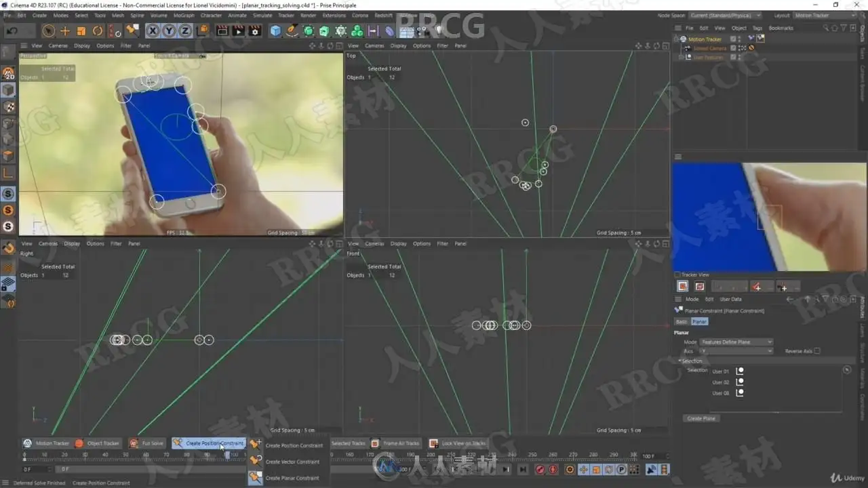
Task: Click the Motion Tracker button
Action: pyautogui.click(x=47, y=443)
